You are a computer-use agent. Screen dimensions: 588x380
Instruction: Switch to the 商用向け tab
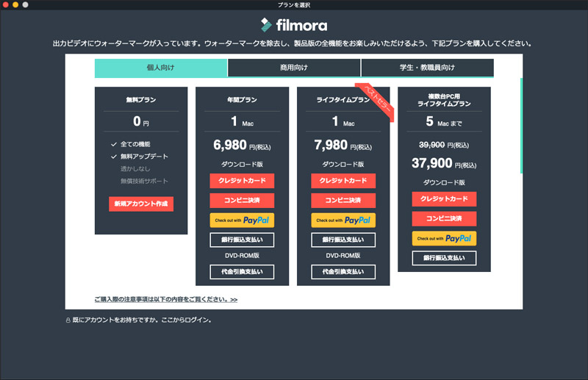(294, 68)
